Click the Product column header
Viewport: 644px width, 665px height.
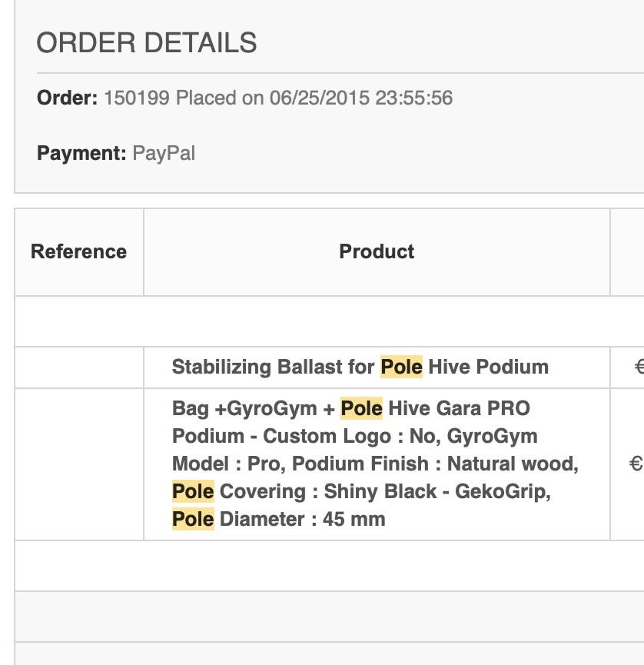coord(377,252)
